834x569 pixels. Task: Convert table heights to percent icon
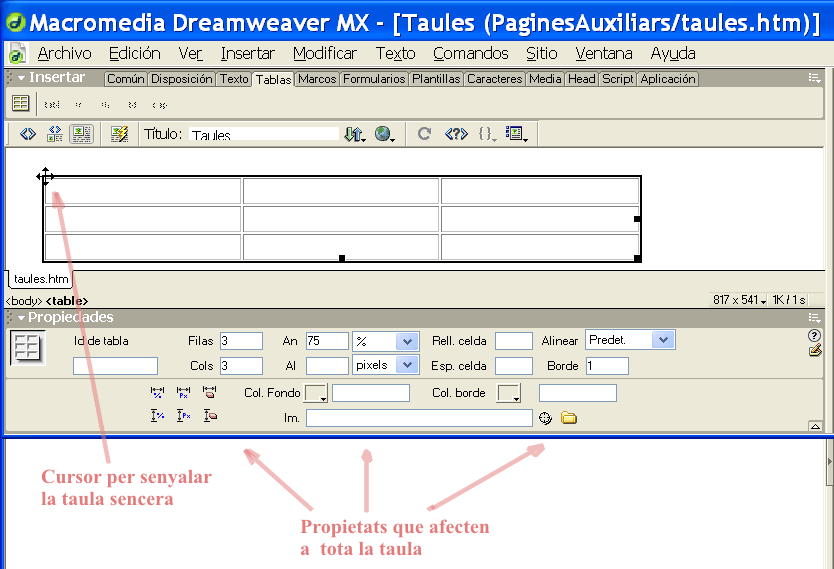157,415
